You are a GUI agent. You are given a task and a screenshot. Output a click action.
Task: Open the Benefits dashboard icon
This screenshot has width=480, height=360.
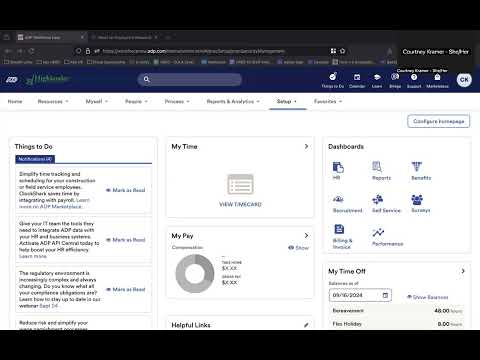[417, 167]
